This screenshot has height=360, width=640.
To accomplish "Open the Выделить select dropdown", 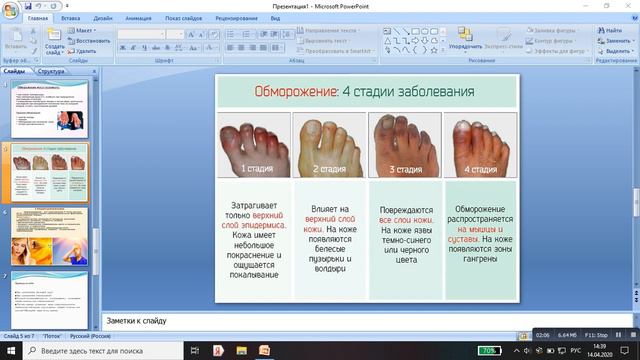I will (x=616, y=51).
